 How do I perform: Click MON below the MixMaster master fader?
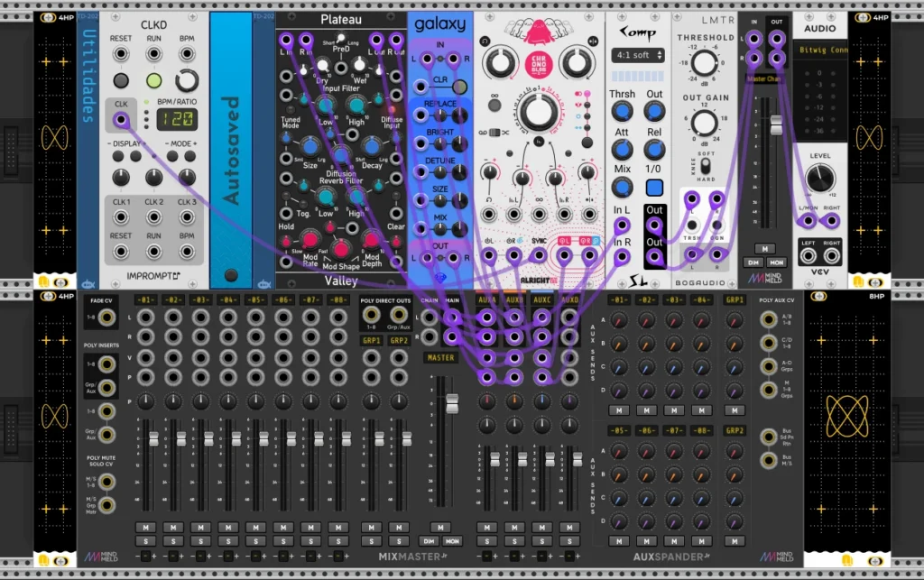pyautogui.click(x=452, y=541)
